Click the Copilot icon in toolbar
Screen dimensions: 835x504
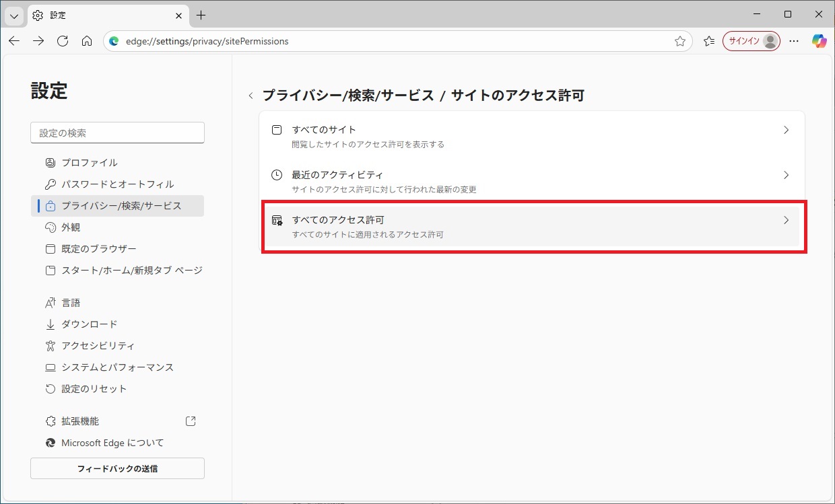(819, 41)
